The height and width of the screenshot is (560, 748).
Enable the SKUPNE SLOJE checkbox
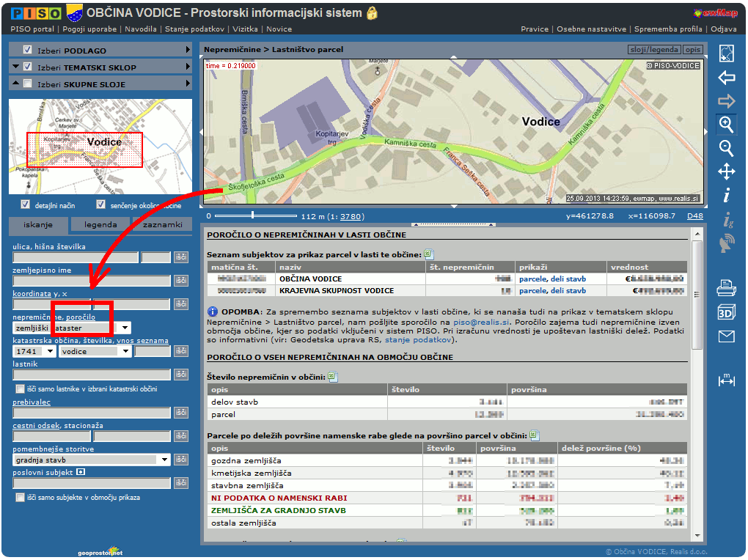[x=28, y=84]
